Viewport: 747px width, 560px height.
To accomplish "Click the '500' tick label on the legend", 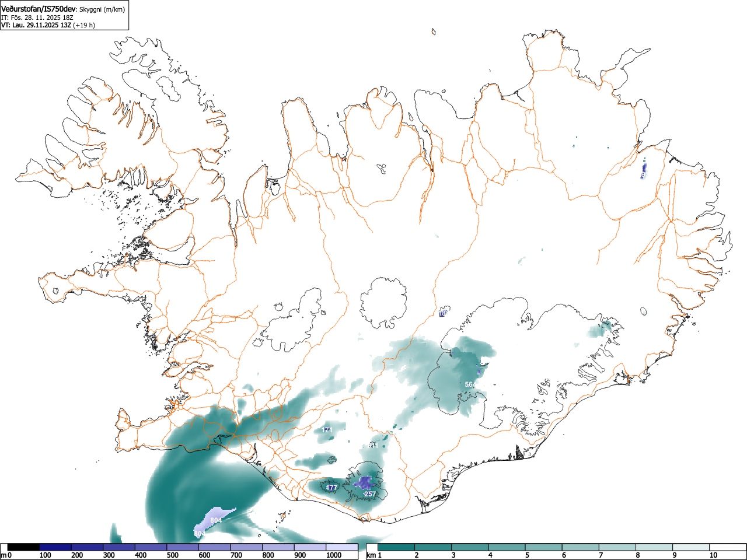I will [x=173, y=555].
